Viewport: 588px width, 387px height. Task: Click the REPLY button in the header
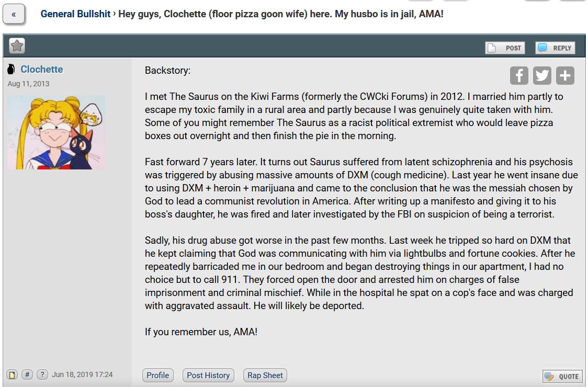point(555,48)
